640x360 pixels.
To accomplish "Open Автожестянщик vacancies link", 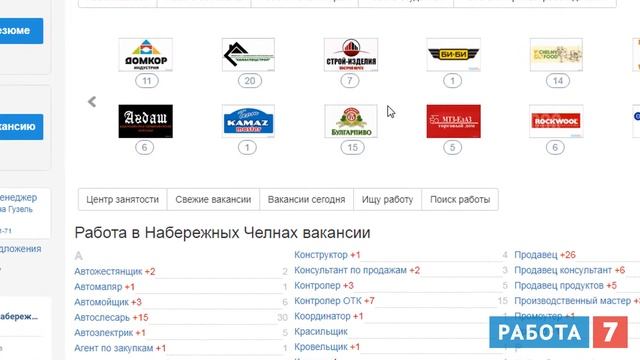I will [108, 271].
